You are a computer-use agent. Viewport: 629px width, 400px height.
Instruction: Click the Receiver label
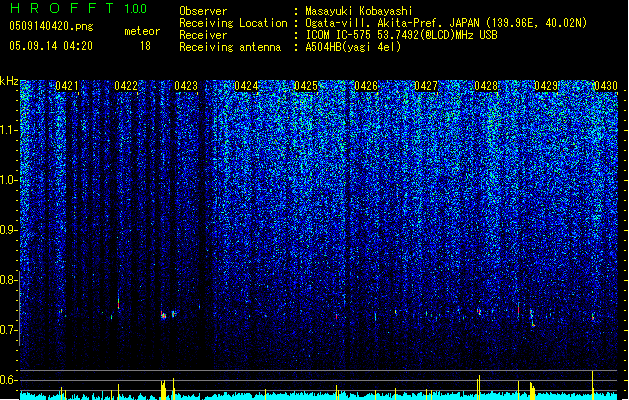[203, 35]
